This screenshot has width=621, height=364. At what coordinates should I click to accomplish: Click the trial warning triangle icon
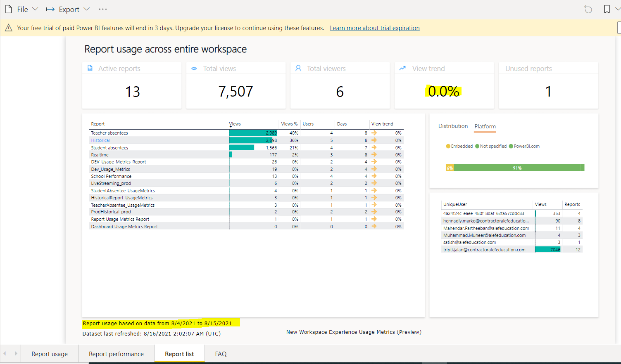click(8, 28)
